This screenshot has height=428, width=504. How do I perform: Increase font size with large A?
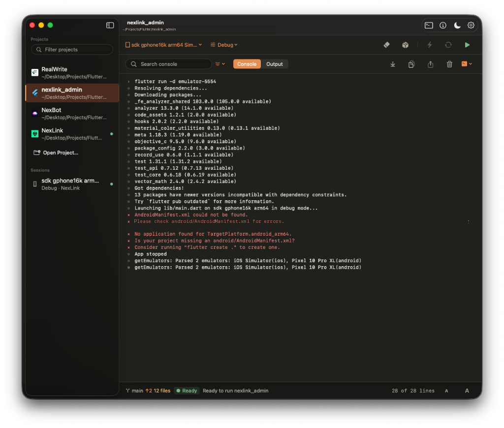467,391
